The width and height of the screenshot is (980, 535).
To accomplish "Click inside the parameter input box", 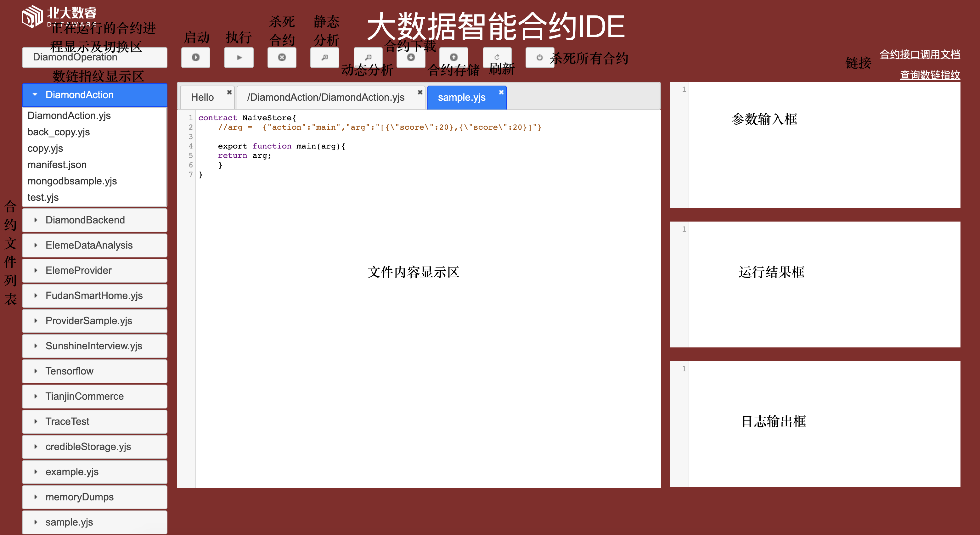I will (x=822, y=152).
